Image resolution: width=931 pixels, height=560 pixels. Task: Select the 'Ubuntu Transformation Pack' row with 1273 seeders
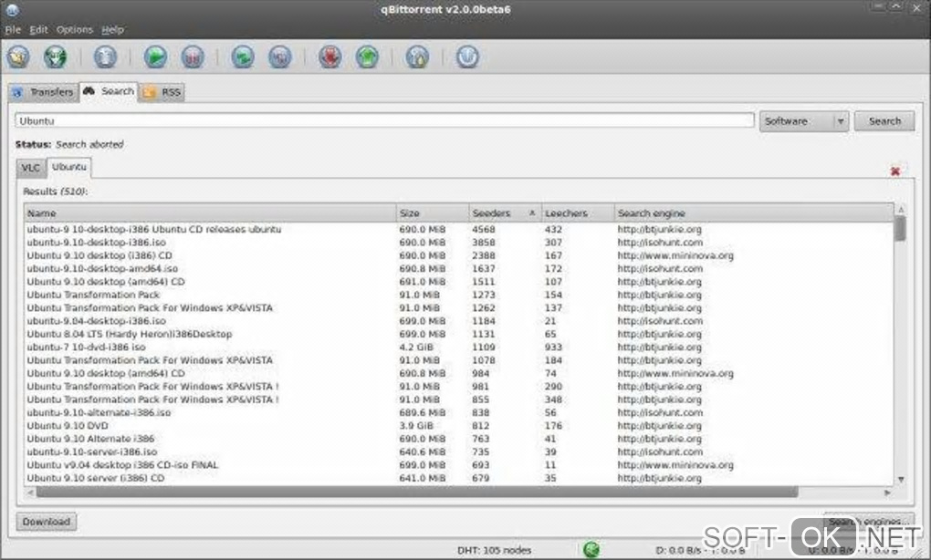click(x=458, y=295)
